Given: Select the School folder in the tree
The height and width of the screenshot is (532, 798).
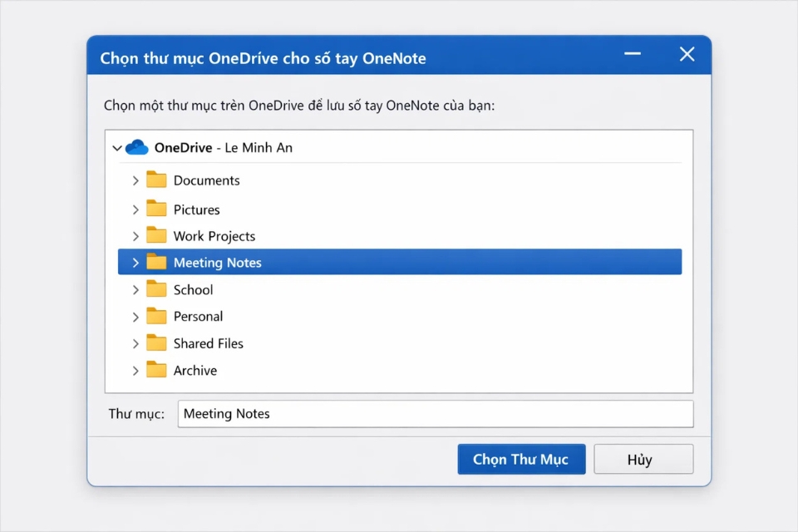Looking at the screenshot, I should click(x=195, y=289).
